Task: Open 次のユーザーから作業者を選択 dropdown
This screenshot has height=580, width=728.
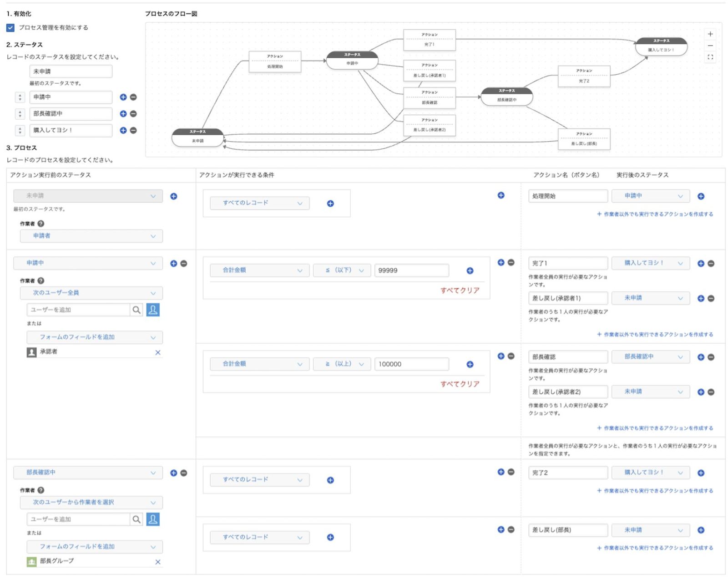Action: tap(91, 502)
